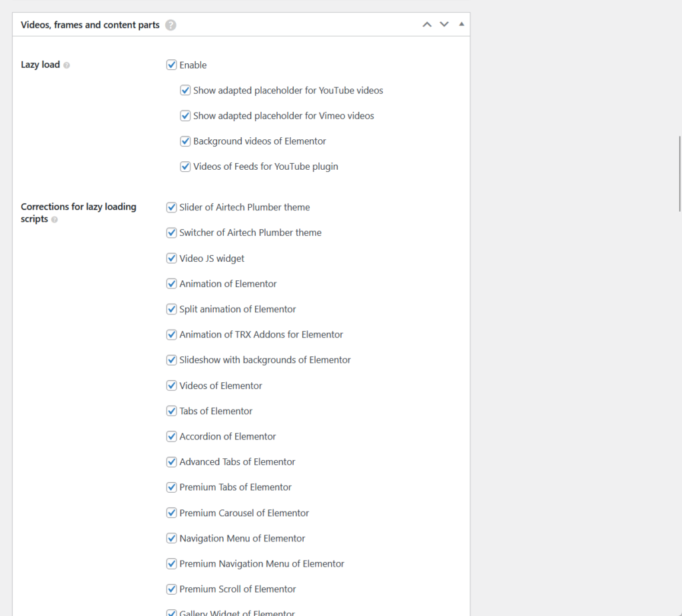Collapse the Videos, frames and content parts panel
The height and width of the screenshot is (616, 682).
(462, 25)
